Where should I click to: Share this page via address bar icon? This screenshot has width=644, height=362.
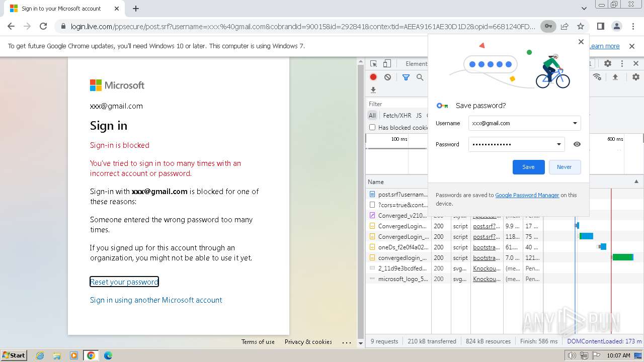565,26
